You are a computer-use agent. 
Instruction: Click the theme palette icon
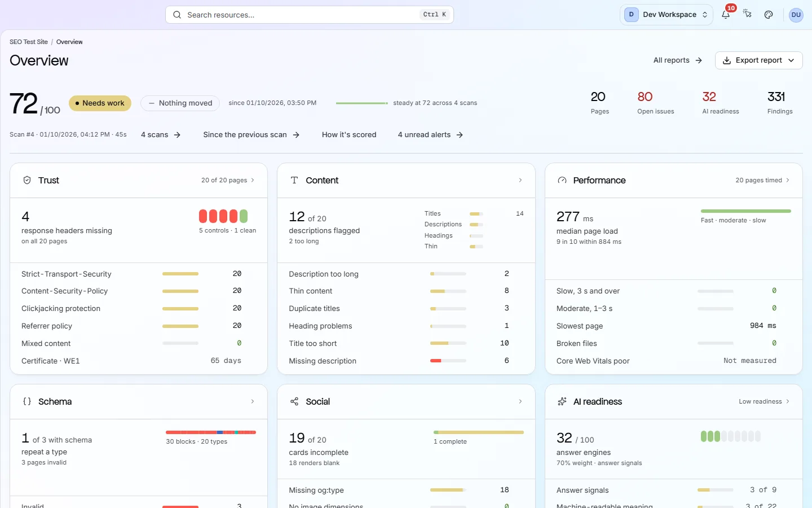(769, 15)
